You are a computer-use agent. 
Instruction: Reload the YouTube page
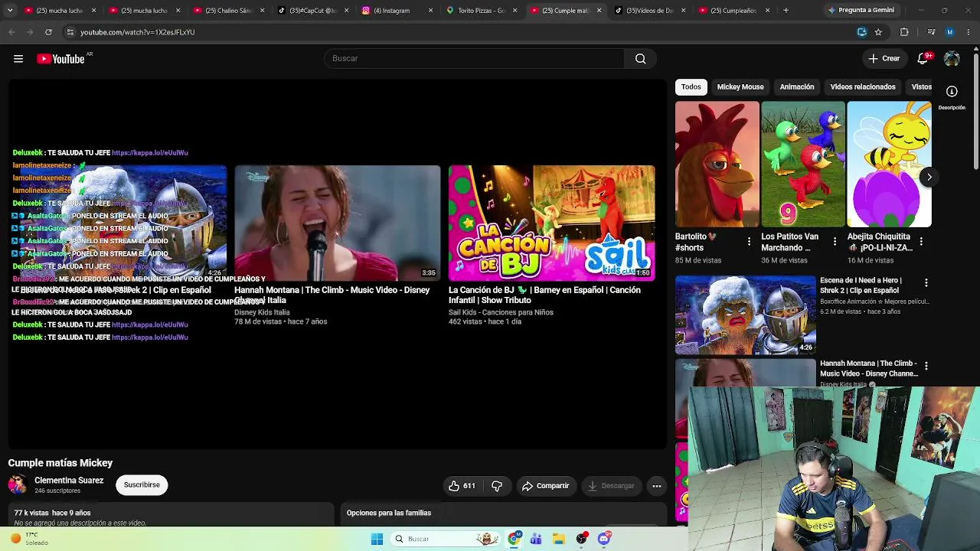click(48, 32)
